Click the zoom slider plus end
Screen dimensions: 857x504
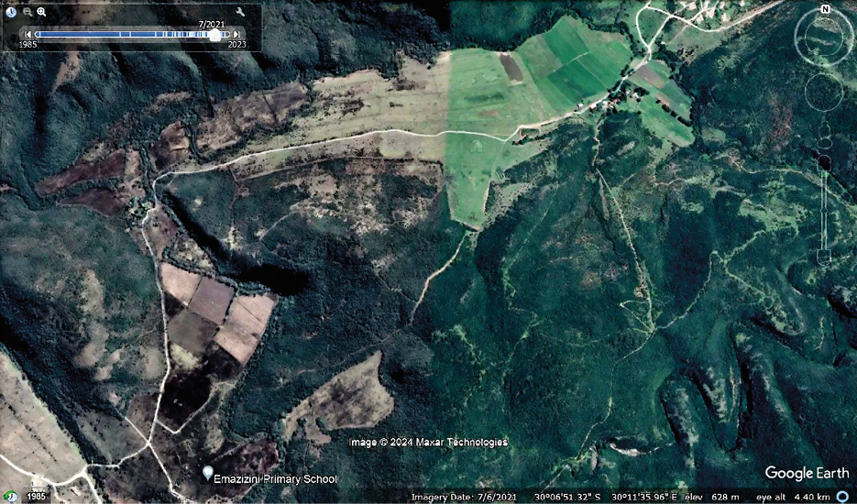point(823,162)
